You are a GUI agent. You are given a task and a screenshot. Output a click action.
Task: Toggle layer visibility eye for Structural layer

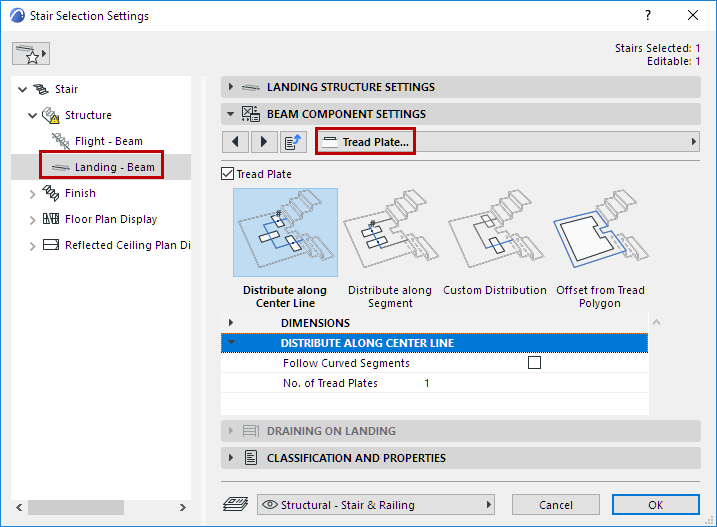point(270,505)
